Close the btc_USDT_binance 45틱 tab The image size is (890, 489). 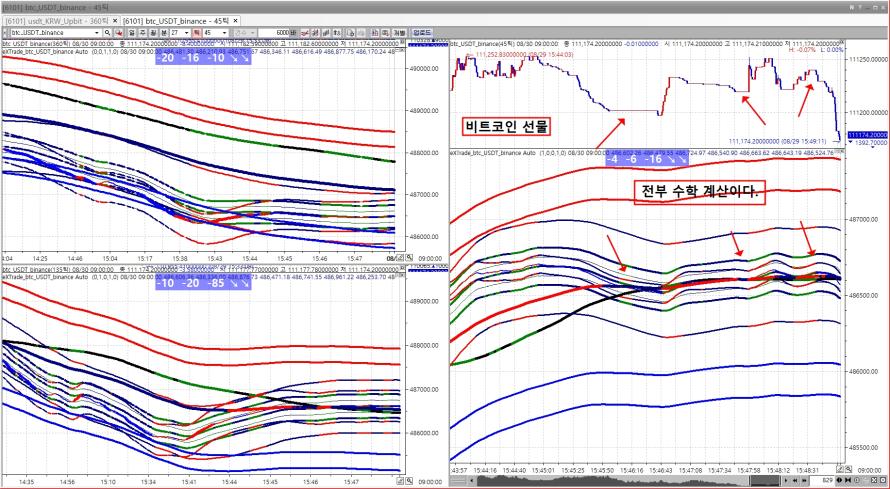pos(235,21)
